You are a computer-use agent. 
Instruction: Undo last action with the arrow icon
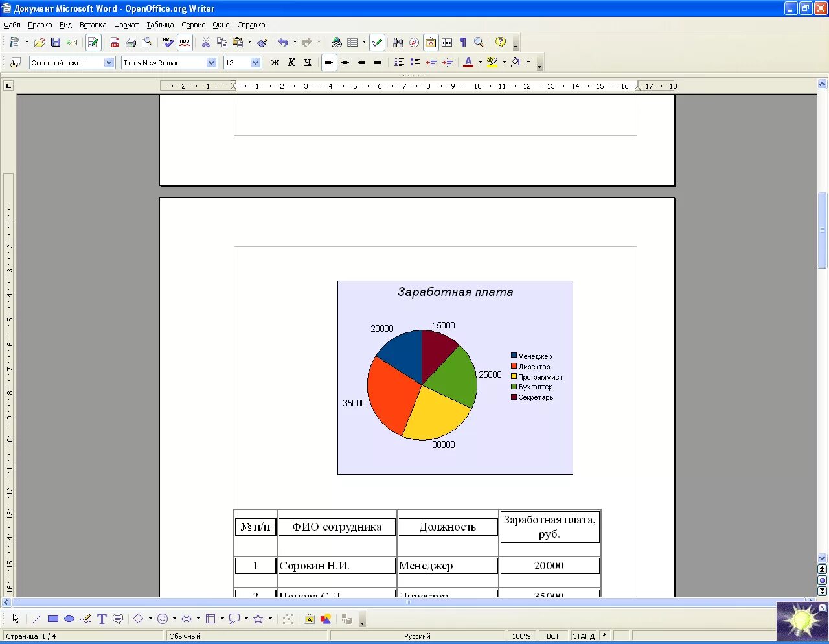[283, 43]
